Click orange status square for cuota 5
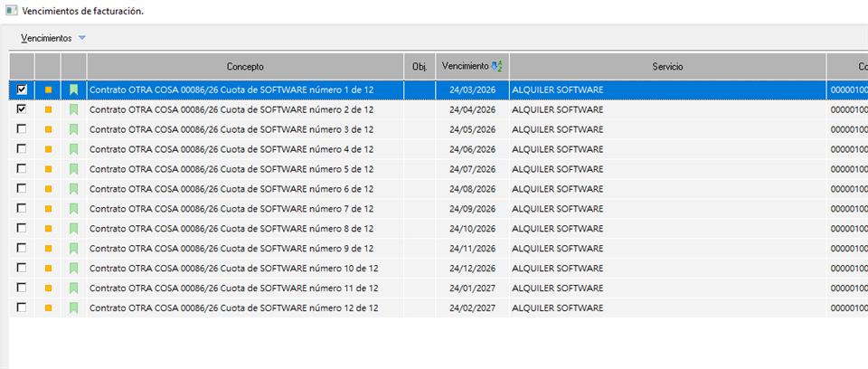 [48, 169]
